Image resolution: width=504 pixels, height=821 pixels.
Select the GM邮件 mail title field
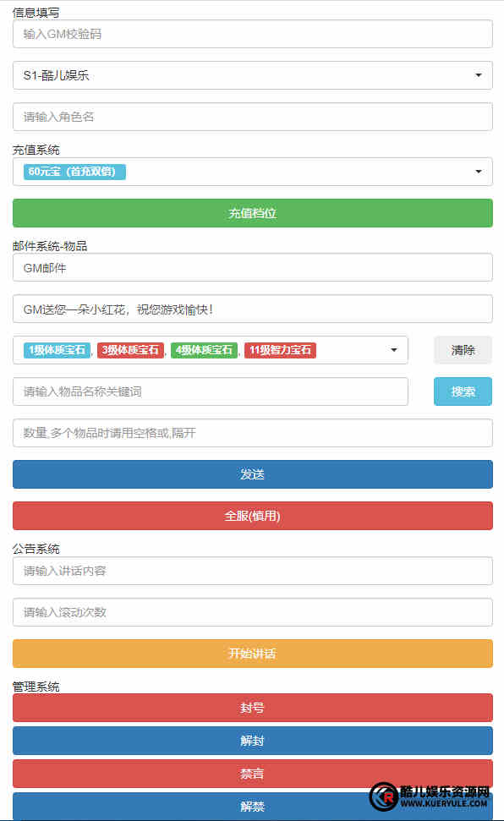[x=252, y=267]
